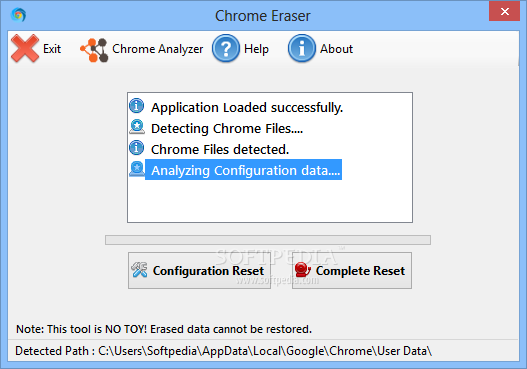Close the Chrome Eraser window
Screen dimensions: 527x369
pos(504,12)
